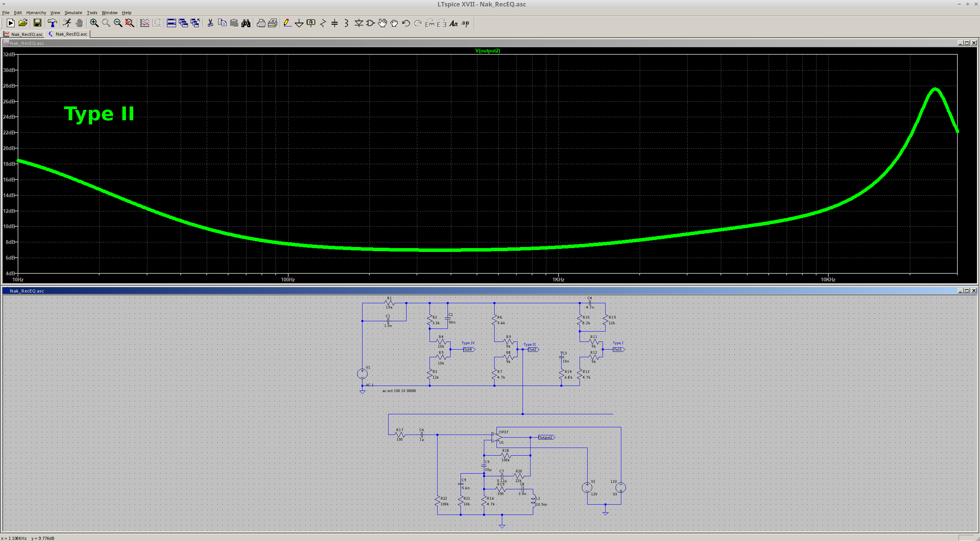
Task: Select the diode component tool
Action: pos(358,23)
